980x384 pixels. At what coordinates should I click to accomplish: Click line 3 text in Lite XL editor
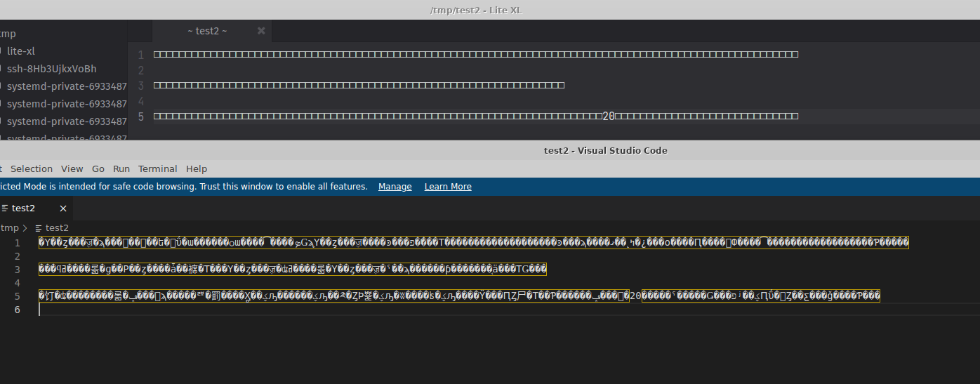click(359, 86)
